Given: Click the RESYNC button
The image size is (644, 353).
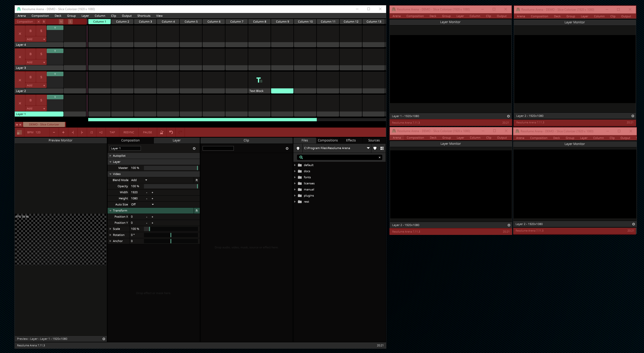Looking at the screenshot, I should [x=129, y=132].
